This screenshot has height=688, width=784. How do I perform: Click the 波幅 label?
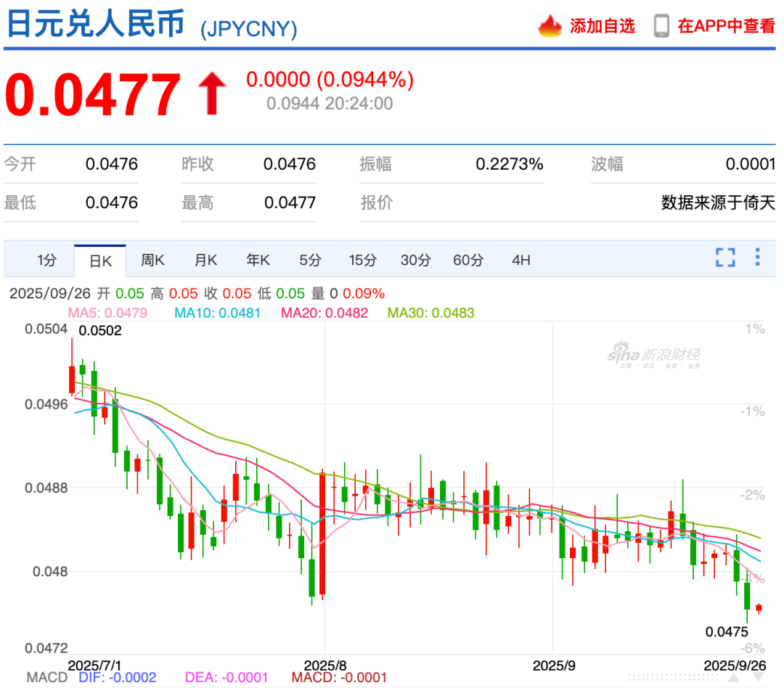[x=607, y=164]
